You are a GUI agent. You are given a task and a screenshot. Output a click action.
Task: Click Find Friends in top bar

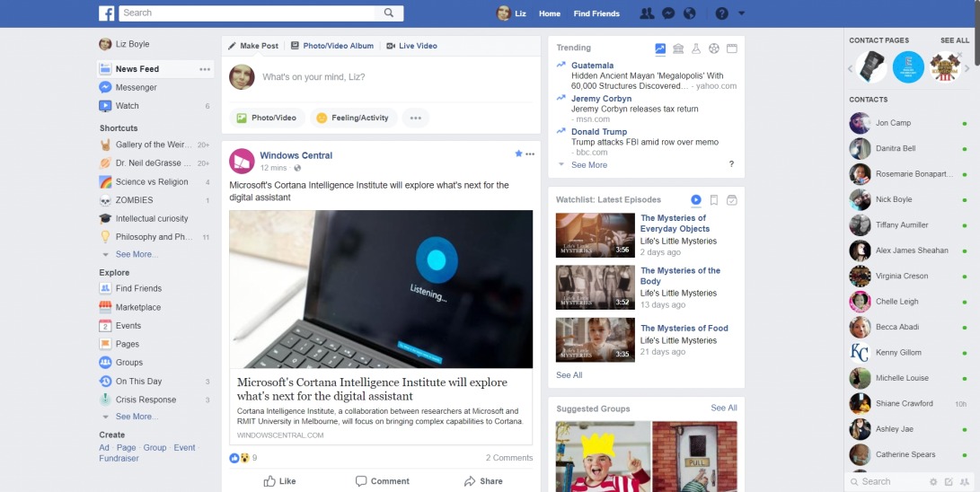[596, 13]
